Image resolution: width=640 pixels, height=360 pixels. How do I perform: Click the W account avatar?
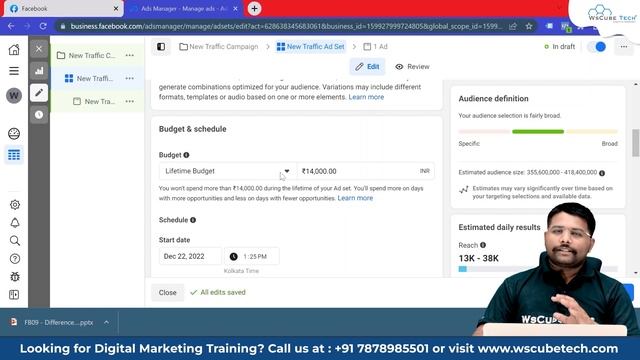[14, 96]
